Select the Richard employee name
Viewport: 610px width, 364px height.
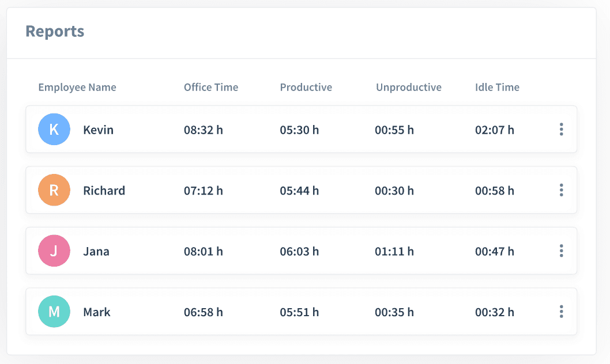tap(104, 191)
